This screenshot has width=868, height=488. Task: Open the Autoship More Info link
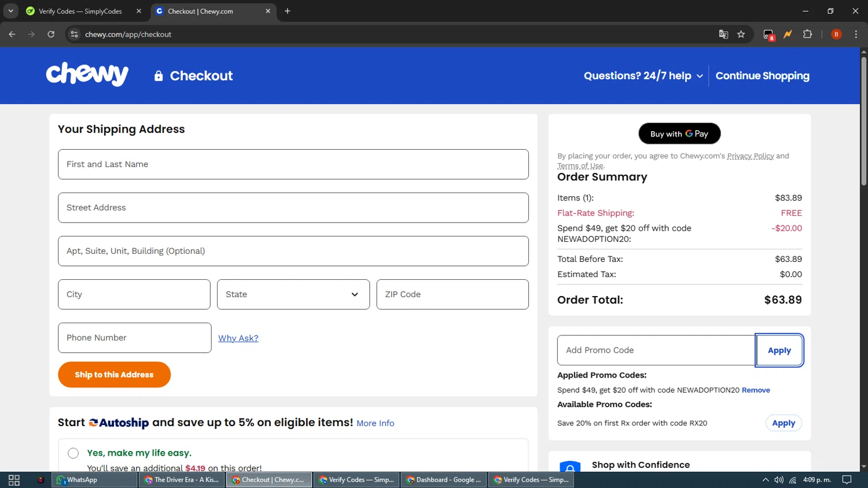coord(376,423)
